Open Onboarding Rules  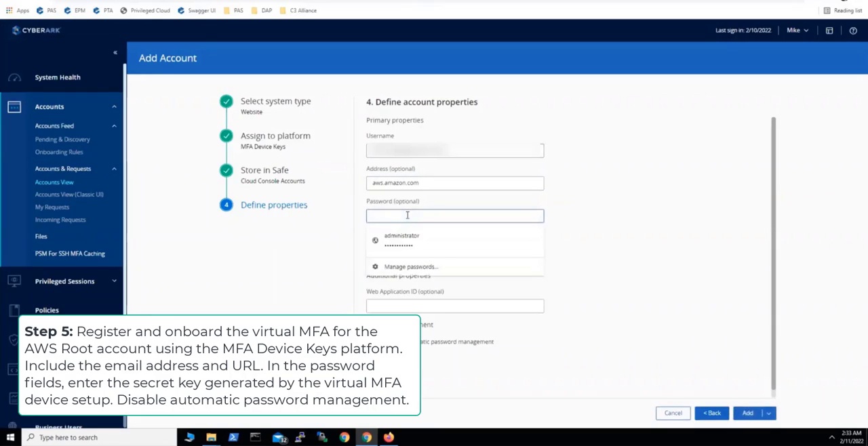click(x=59, y=152)
